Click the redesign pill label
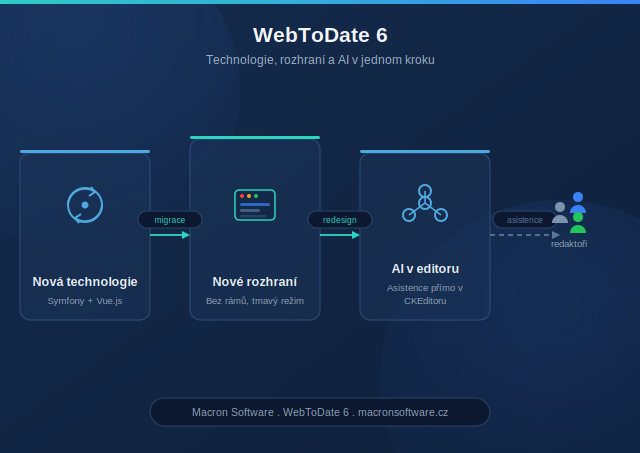This screenshot has height=453, width=640. (x=340, y=220)
